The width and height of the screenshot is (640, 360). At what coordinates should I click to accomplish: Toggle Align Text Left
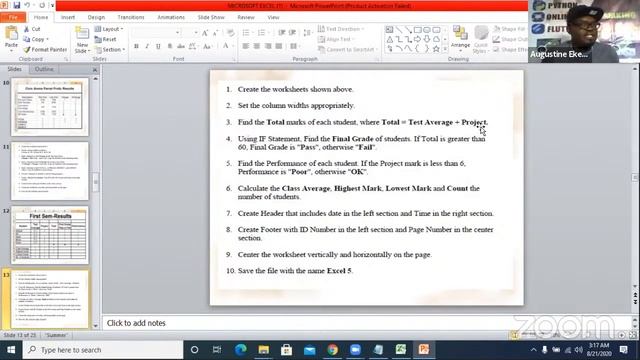tap(246, 46)
